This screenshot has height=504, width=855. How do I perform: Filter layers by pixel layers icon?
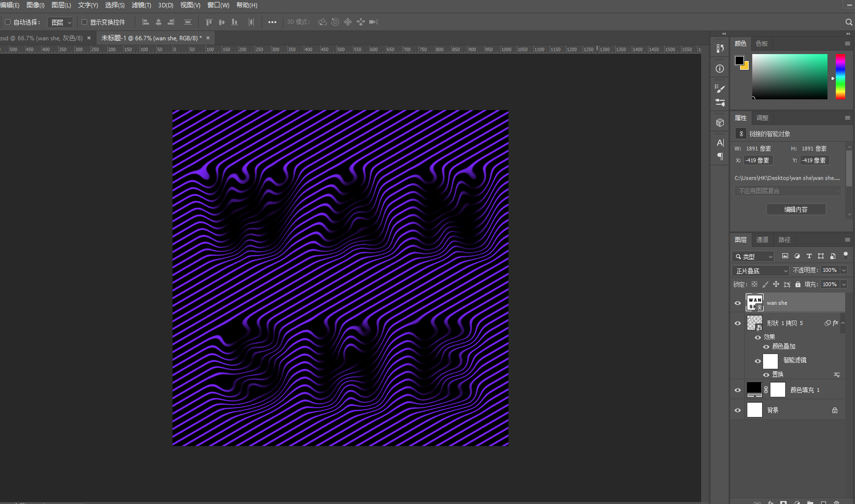(x=785, y=256)
